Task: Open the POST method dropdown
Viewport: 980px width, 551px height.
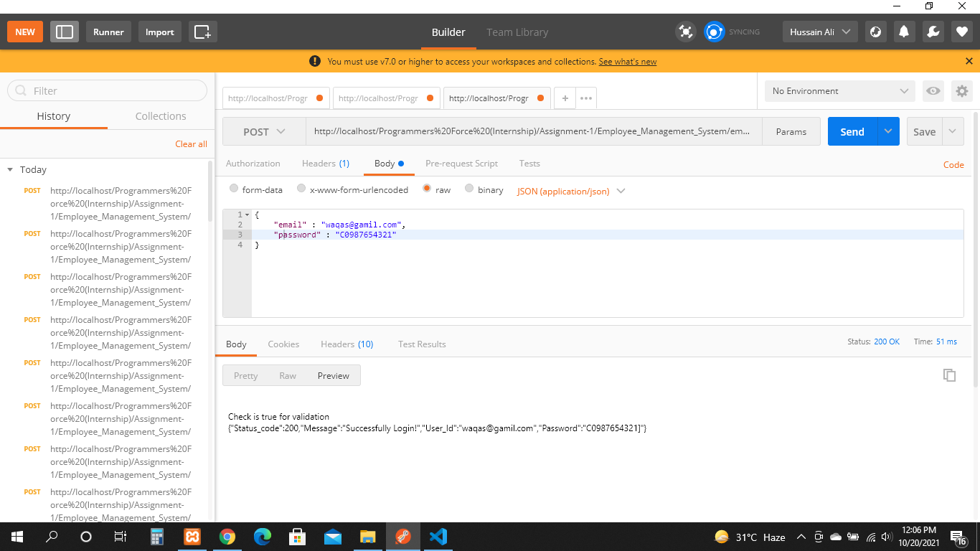Action: click(x=263, y=131)
